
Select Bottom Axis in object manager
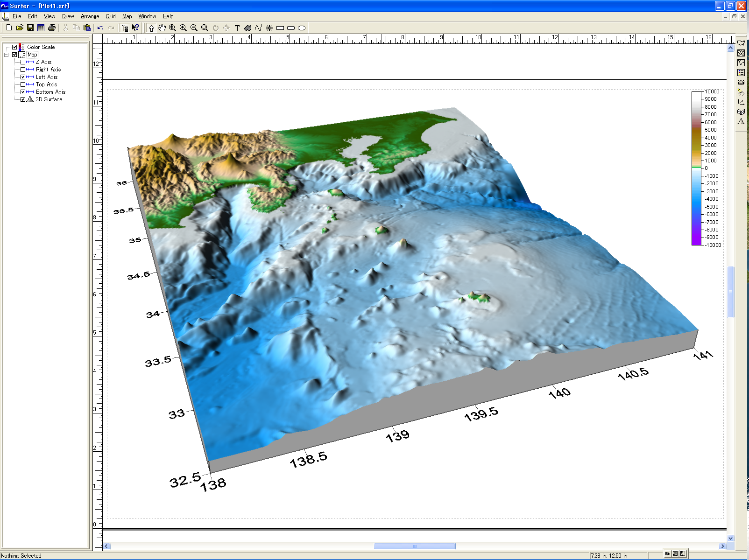[50, 92]
